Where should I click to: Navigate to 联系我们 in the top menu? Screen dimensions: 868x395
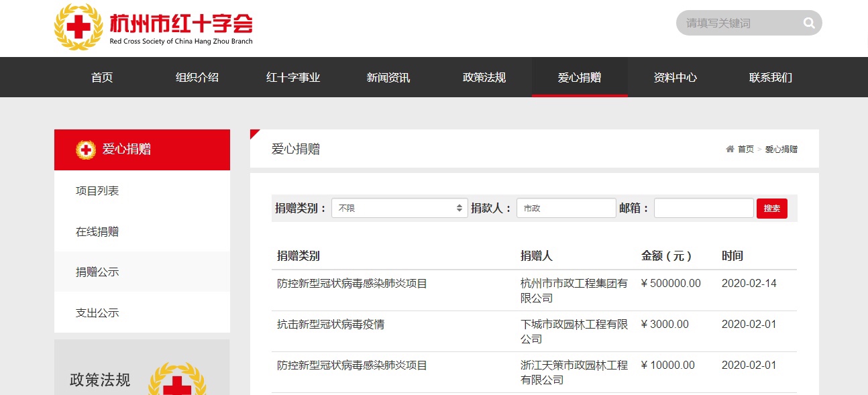click(771, 77)
